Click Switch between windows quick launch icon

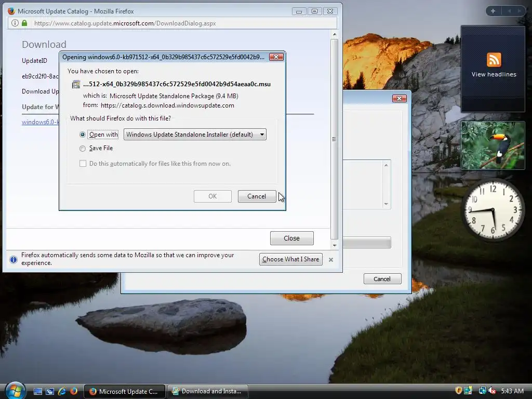(x=49, y=392)
